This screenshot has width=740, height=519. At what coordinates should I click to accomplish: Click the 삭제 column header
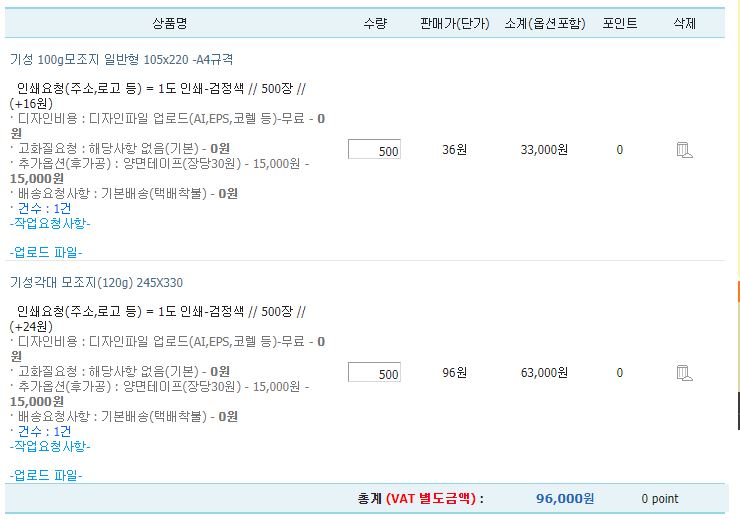click(684, 23)
